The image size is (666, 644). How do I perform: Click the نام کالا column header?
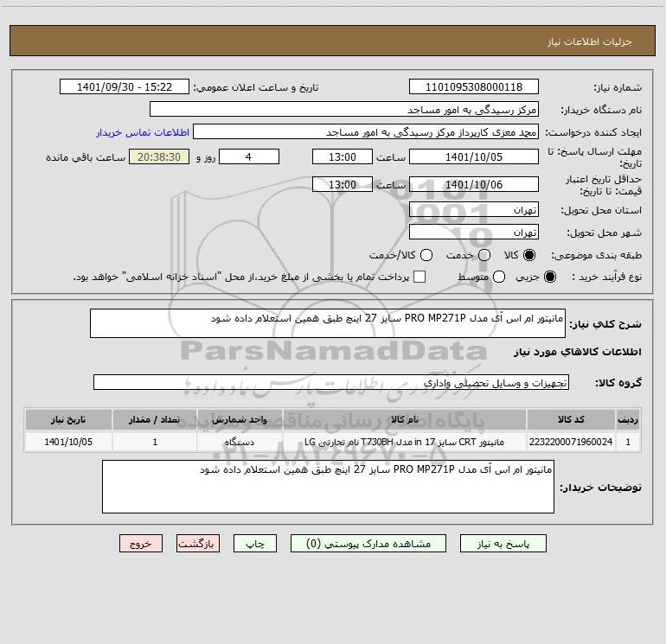[x=405, y=419]
